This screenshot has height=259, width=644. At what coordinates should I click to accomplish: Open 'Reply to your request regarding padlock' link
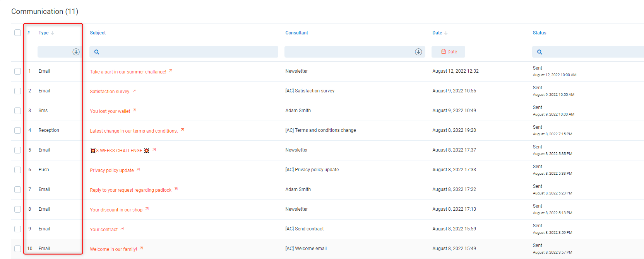point(130,190)
